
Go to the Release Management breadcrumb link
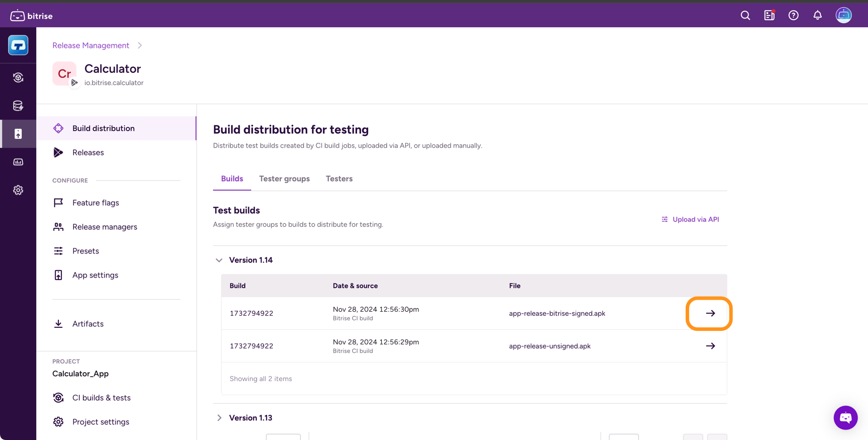click(x=91, y=45)
